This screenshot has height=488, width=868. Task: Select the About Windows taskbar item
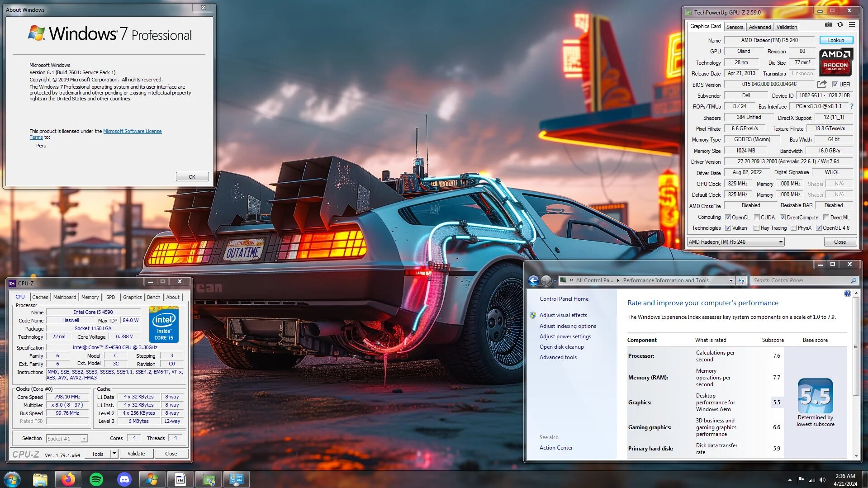coord(152,479)
